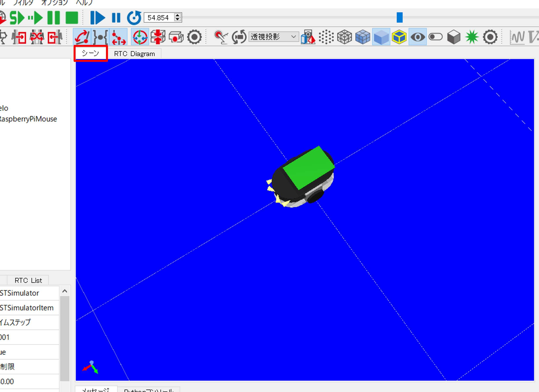Click the green stop simulation button
The image size is (539, 392).
tap(72, 18)
